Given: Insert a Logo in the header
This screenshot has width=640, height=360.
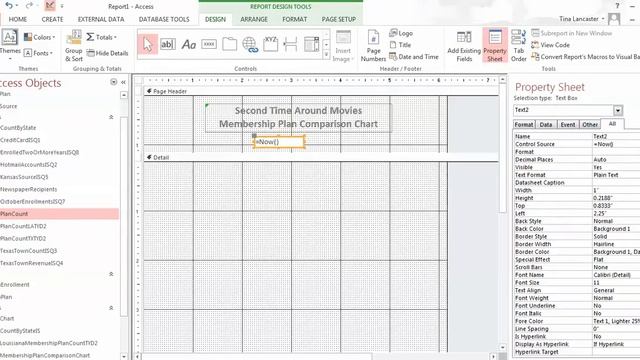Looking at the screenshot, I should pos(401,33).
